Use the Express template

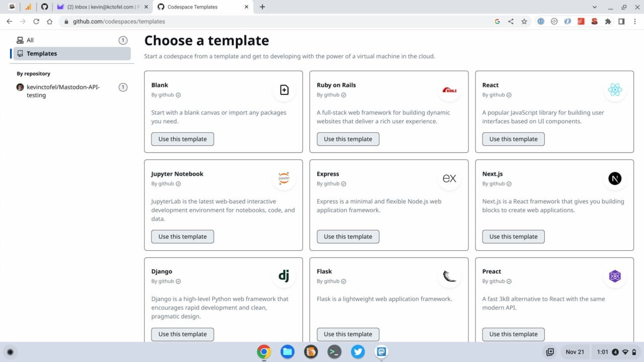(x=348, y=236)
